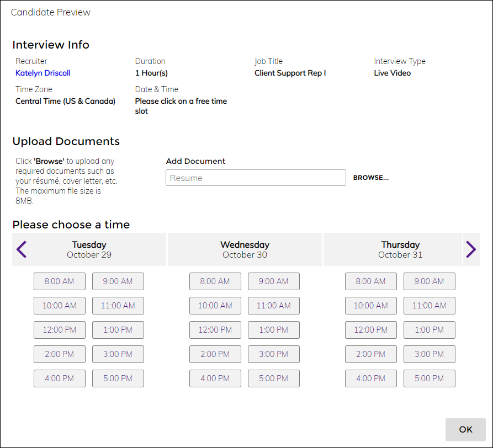Pick Thursday 1:00 PM time slot
Viewport: 493px width, 448px height.
click(430, 330)
